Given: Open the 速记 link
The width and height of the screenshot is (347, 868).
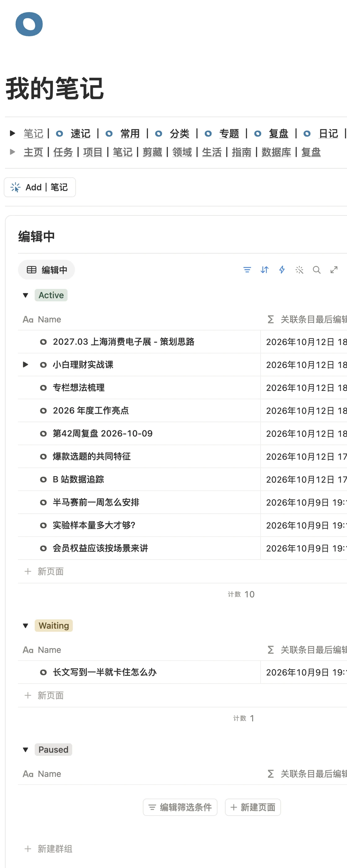Looking at the screenshot, I should pyautogui.click(x=81, y=134).
